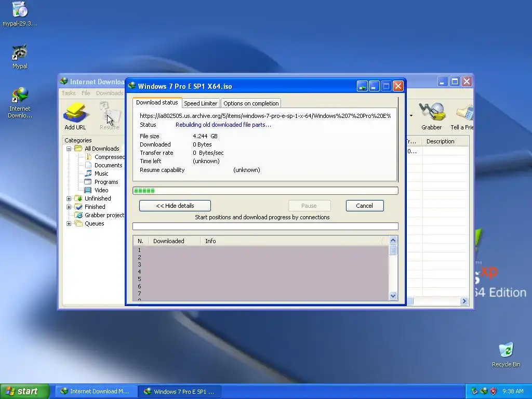Click the N. column header
The height and width of the screenshot is (399, 532).
coord(141,241)
